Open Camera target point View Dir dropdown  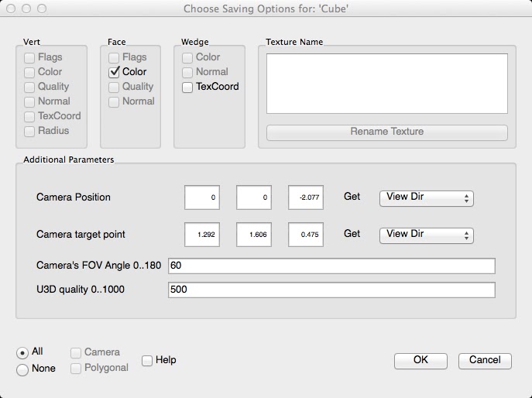click(x=426, y=235)
